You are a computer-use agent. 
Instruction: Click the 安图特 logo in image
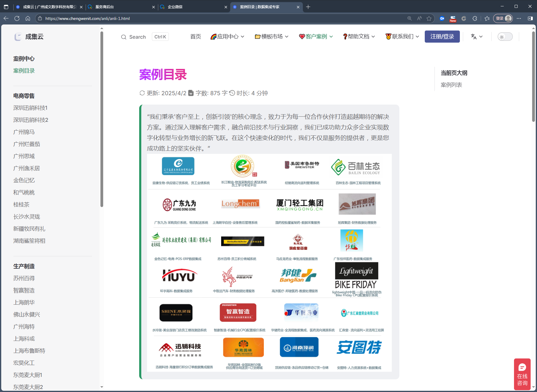(x=359, y=347)
